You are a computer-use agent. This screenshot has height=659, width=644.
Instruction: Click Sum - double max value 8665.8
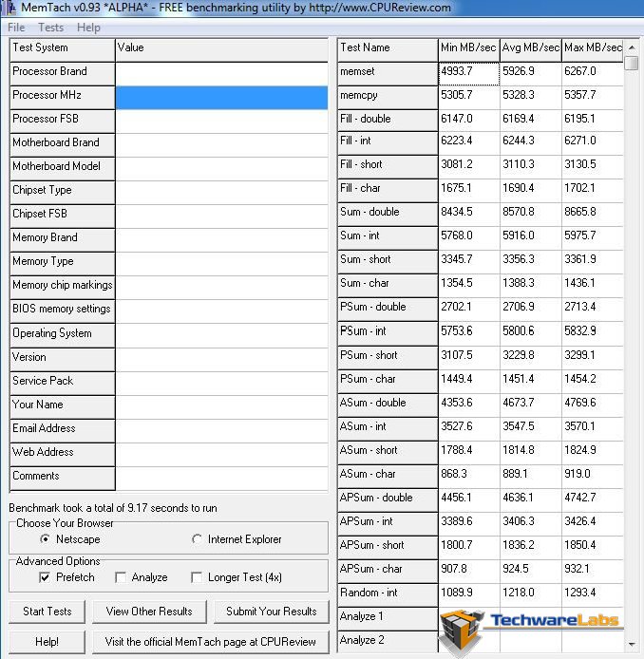(x=593, y=215)
